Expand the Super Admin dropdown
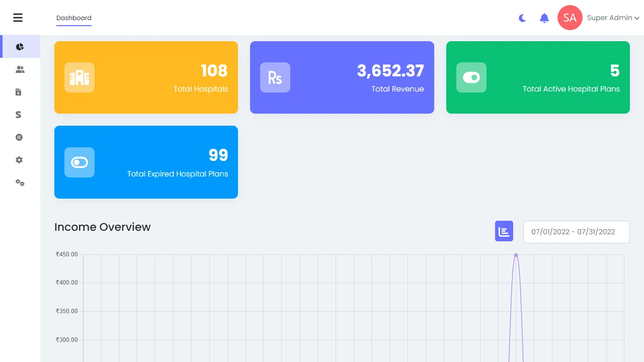644x362 pixels. (613, 18)
